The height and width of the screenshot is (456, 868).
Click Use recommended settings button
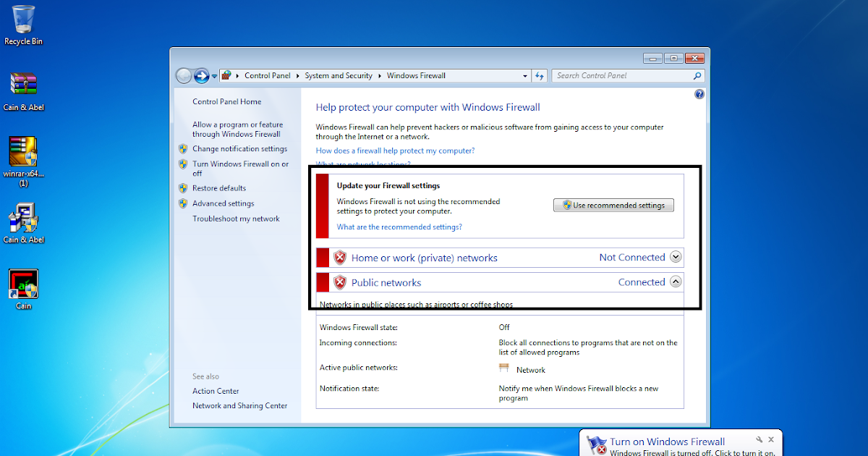coord(613,206)
